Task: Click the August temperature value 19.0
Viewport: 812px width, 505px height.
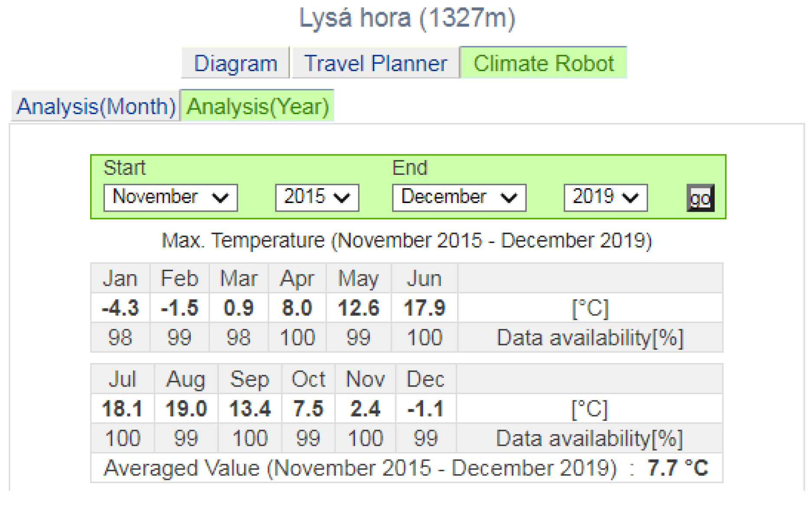Action: (x=186, y=409)
